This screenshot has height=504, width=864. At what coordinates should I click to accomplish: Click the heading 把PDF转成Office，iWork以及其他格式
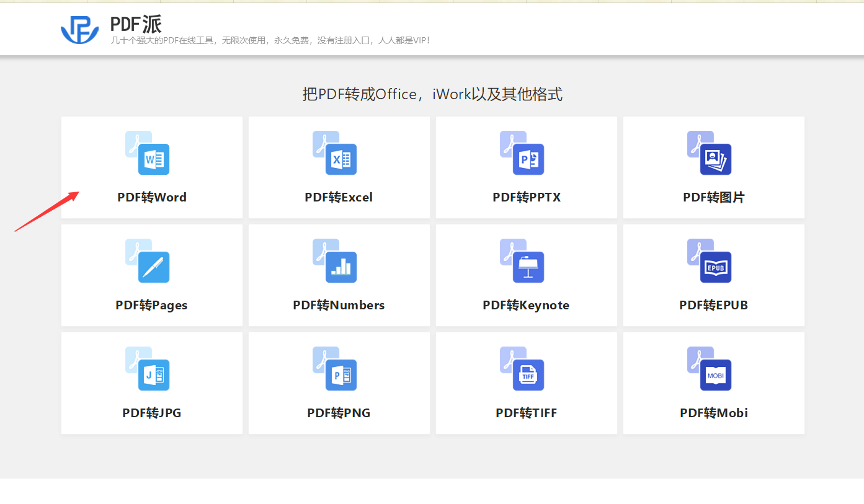(x=432, y=94)
